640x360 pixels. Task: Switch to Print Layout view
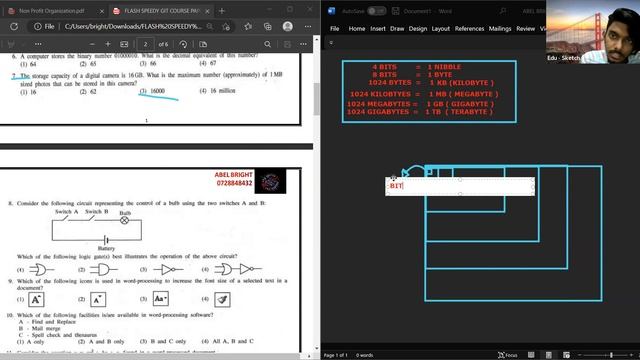click(x=549, y=355)
